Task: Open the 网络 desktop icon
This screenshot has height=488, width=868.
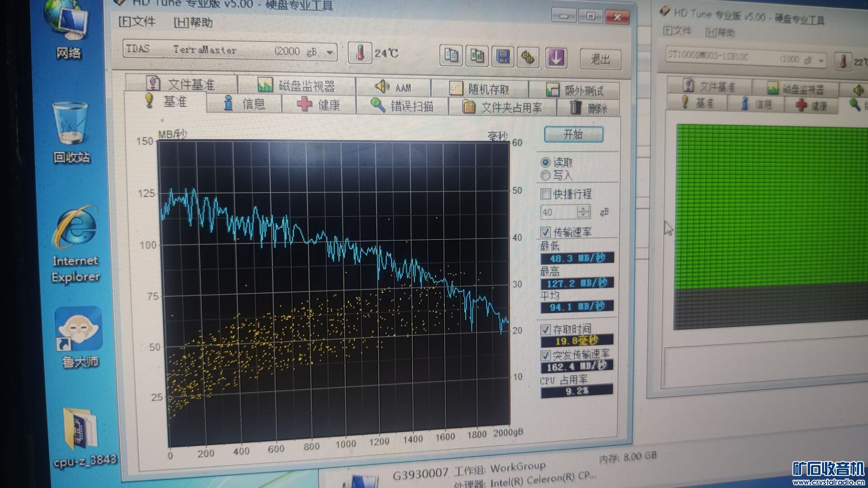Action: [69, 30]
